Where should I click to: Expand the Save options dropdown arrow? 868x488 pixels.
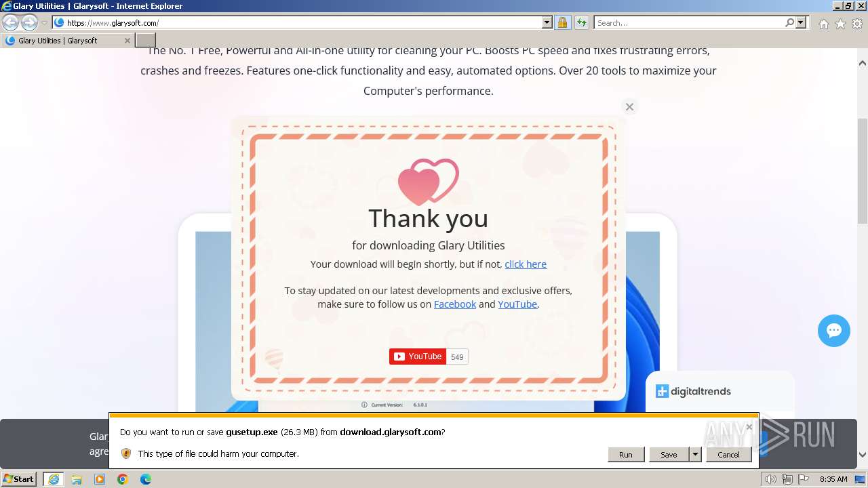coord(695,455)
